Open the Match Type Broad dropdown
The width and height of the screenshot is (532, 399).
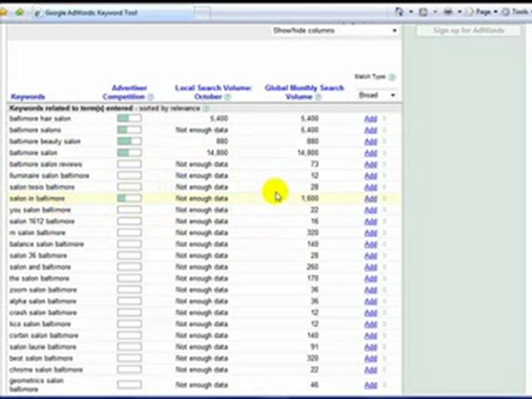click(377, 95)
